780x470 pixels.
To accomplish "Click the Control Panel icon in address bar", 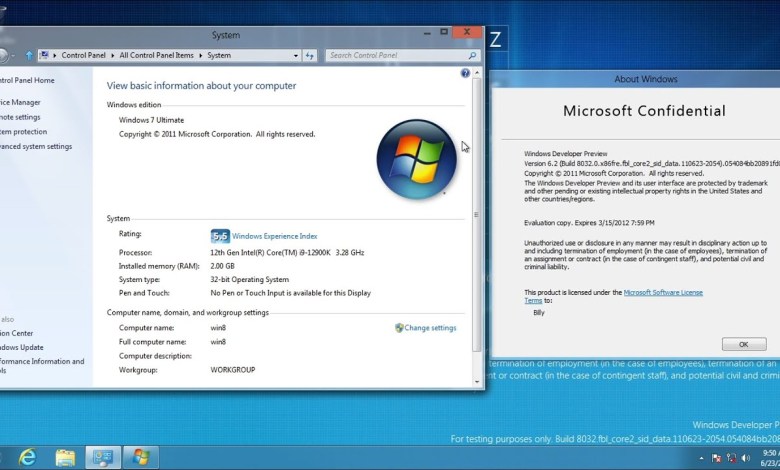I will (44, 55).
